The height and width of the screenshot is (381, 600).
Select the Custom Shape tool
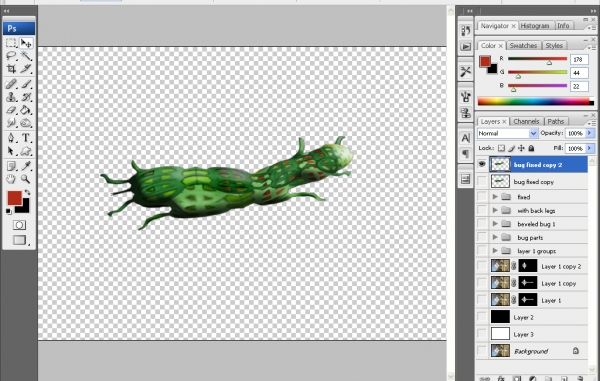coord(26,151)
